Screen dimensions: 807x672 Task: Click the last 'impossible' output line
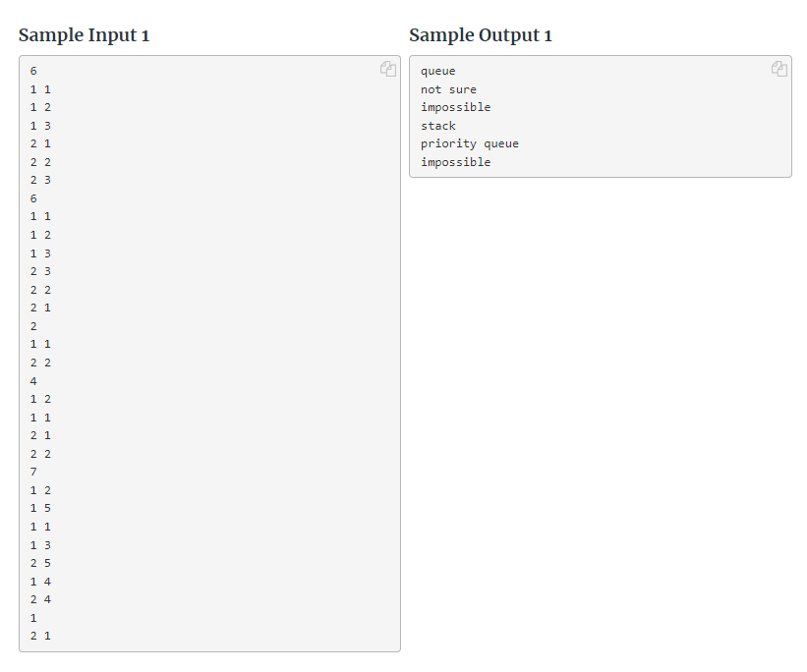click(x=455, y=161)
